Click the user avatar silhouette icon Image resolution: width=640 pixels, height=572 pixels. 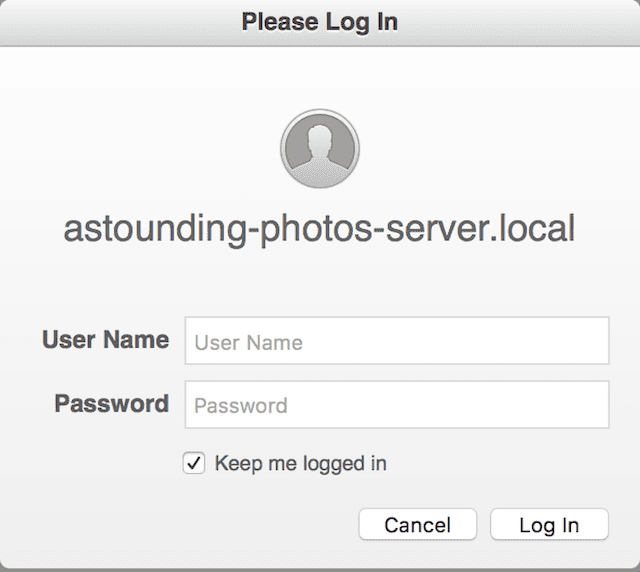[320, 150]
